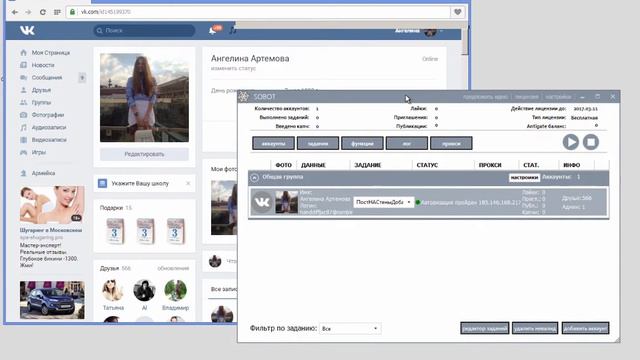This screenshot has height=360, width=640.
Task: Collapse the 'Общая группа' group
Action: (x=255, y=178)
